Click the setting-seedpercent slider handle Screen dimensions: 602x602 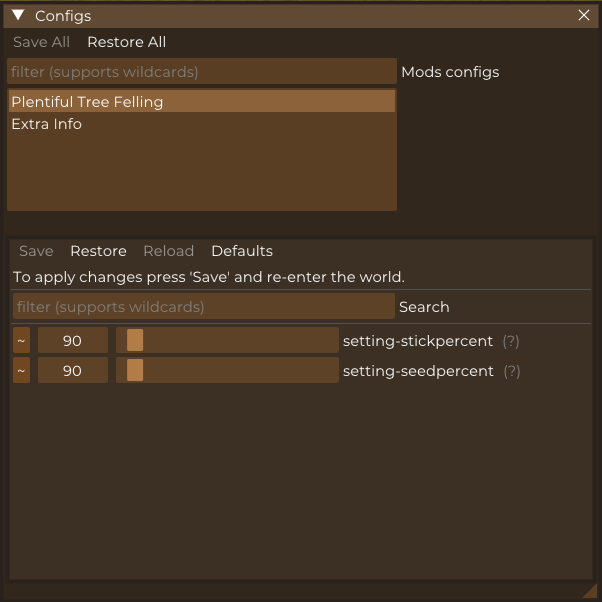(x=135, y=370)
